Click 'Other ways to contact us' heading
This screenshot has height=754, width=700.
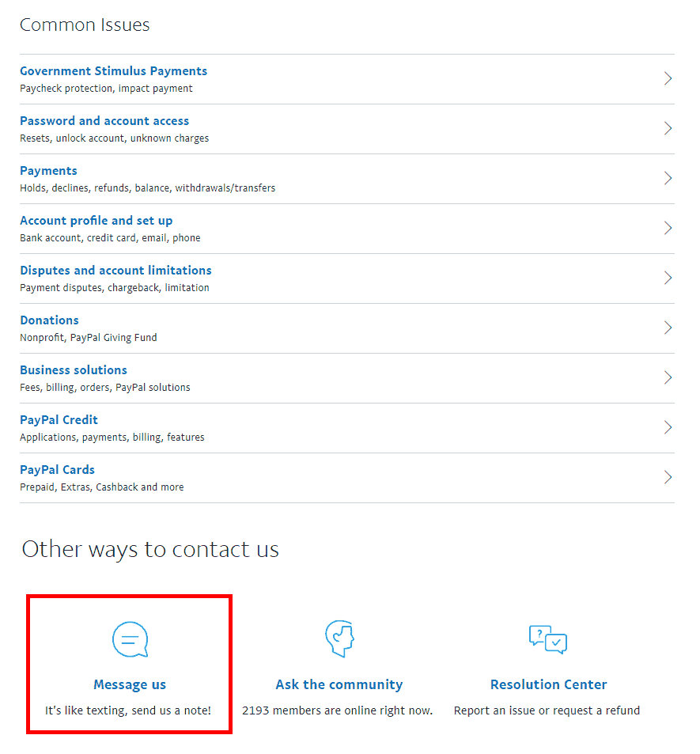[150, 550]
